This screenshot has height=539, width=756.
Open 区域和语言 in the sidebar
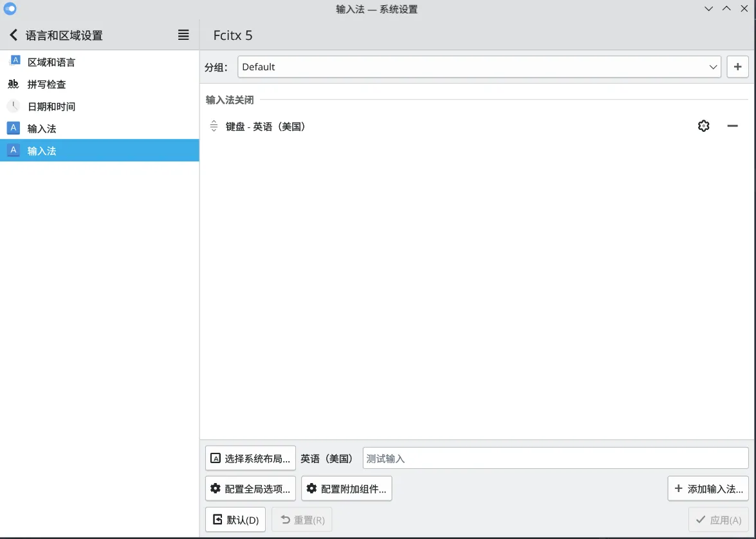click(51, 62)
